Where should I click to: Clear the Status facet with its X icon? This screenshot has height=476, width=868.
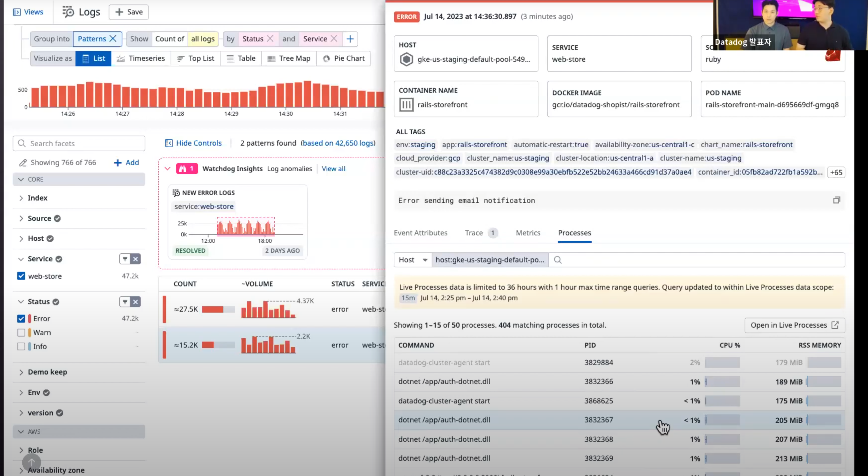click(136, 302)
